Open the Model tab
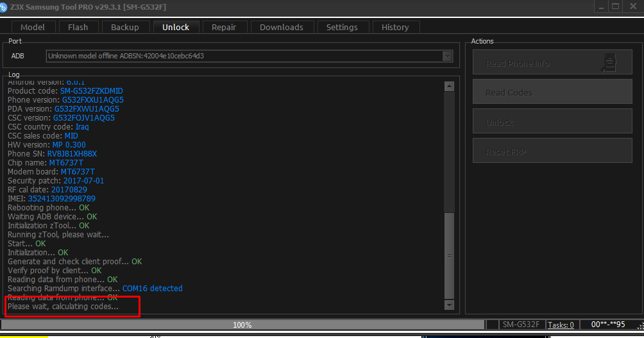This screenshot has height=338, width=644. tap(33, 27)
